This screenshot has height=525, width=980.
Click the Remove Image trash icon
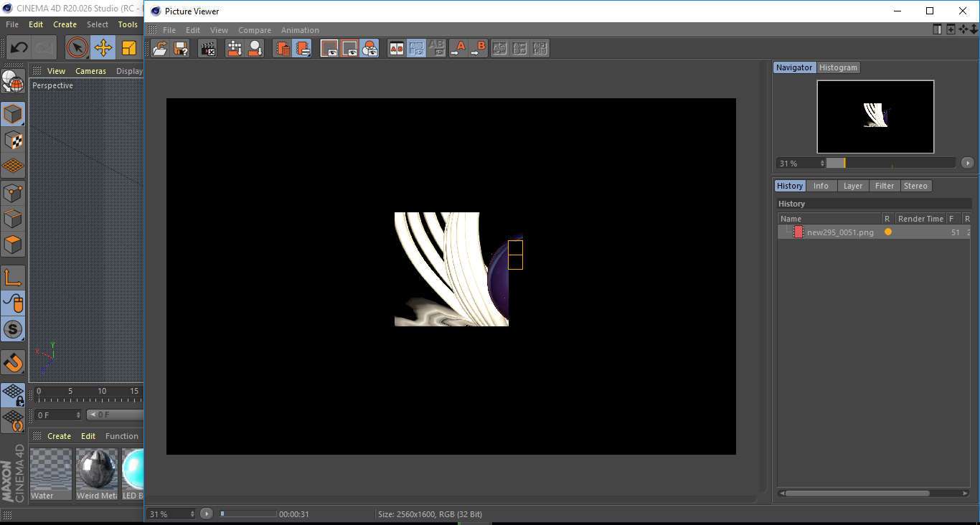pyautogui.click(x=283, y=48)
